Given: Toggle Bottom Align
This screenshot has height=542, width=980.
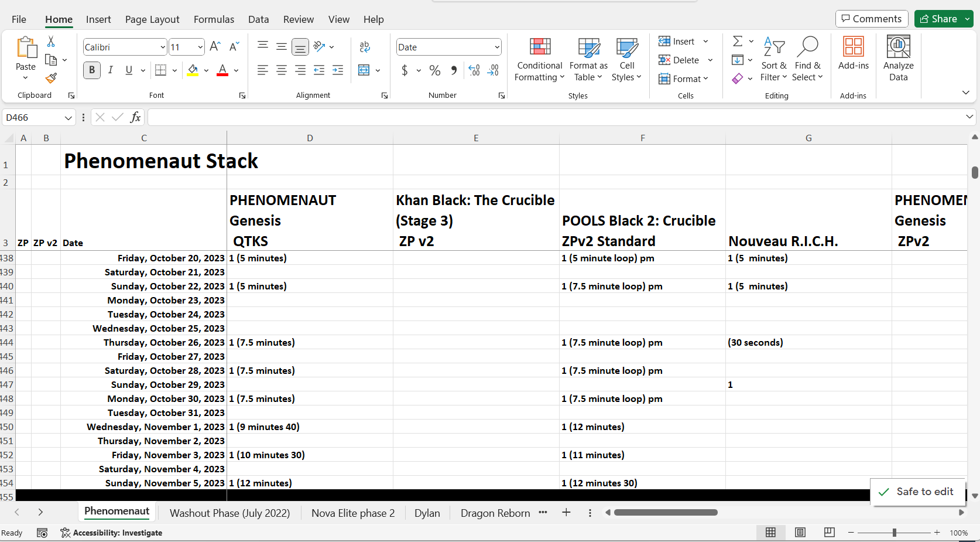Looking at the screenshot, I should tap(300, 47).
